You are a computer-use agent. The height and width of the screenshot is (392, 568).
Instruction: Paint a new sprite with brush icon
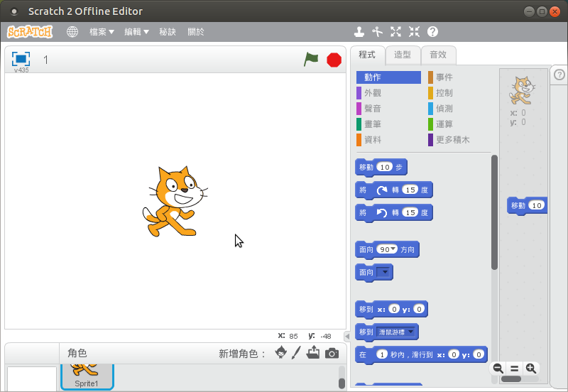pos(296,352)
